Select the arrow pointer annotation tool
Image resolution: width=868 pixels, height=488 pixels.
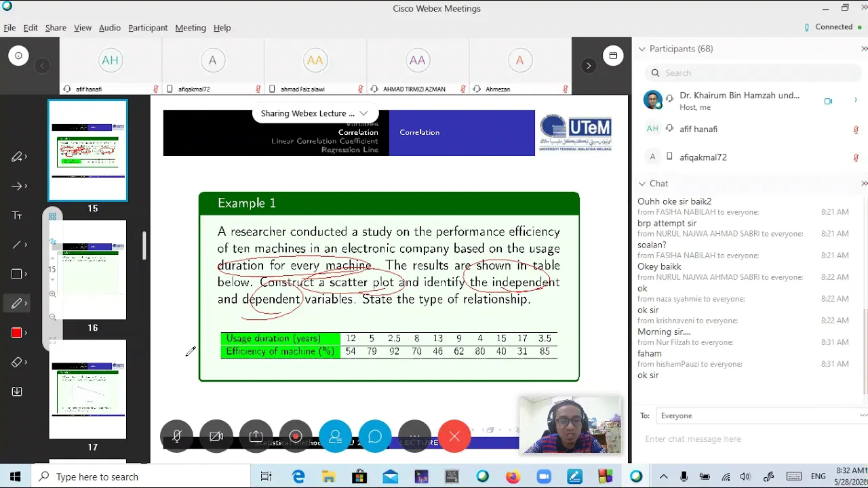tap(17, 186)
